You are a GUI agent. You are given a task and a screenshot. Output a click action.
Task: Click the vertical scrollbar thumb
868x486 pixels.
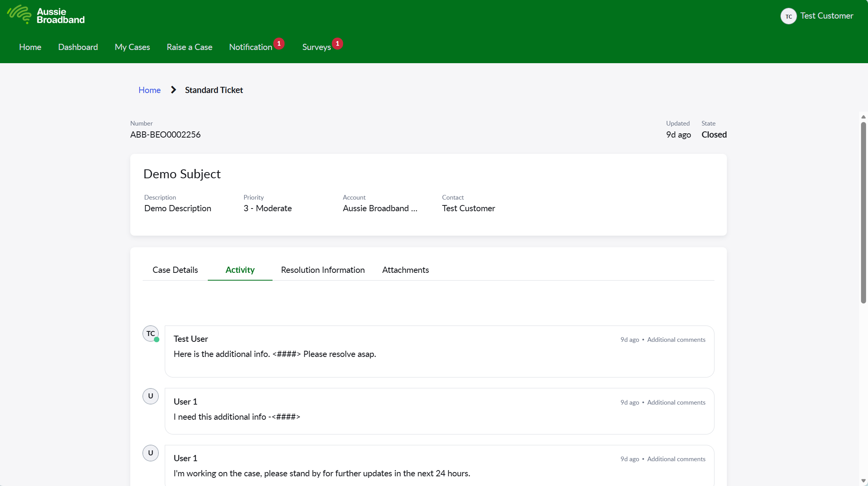863,212
